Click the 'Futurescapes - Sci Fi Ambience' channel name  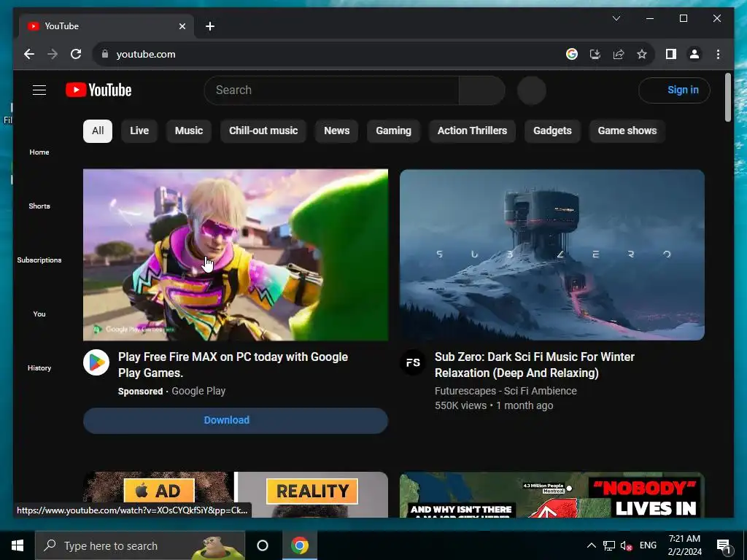point(506,391)
